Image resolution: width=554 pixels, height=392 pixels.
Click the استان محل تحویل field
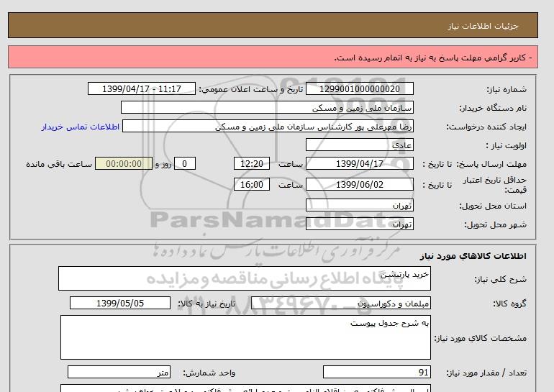pyautogui.click(x=360, y=205)
